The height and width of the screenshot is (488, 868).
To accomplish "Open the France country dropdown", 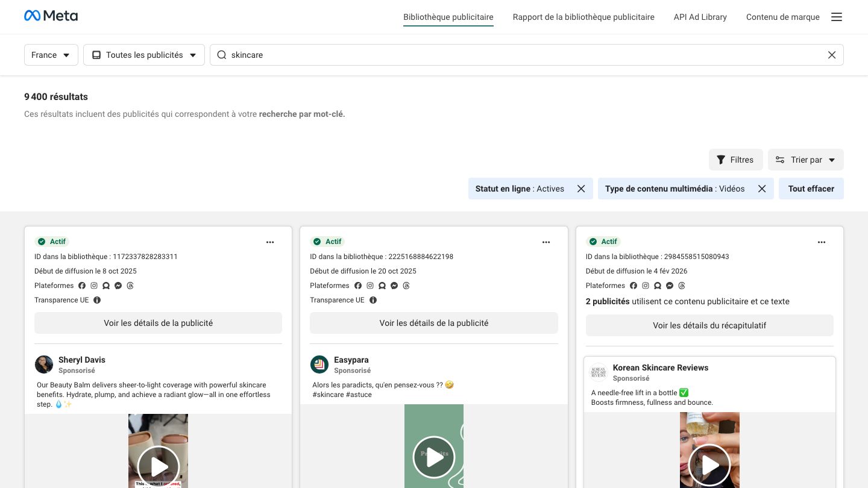I will (51, 55).
